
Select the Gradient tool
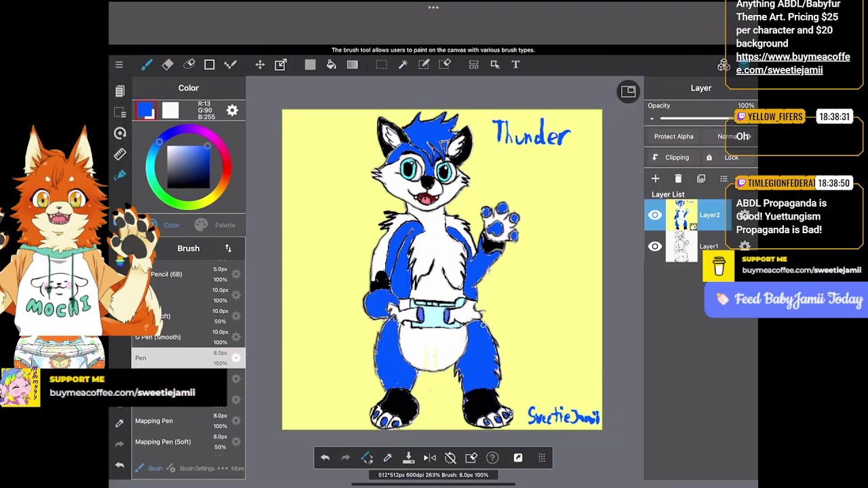click(352, 64)
